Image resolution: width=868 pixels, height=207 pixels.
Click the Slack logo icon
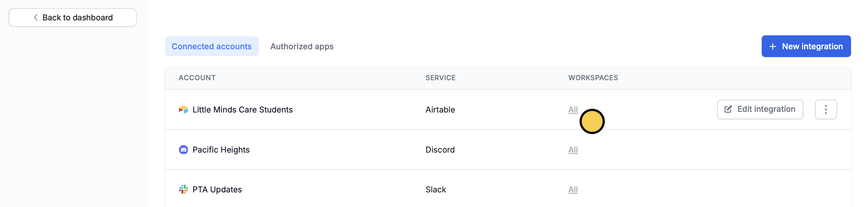pyautogui.click(x=183, y=189)
